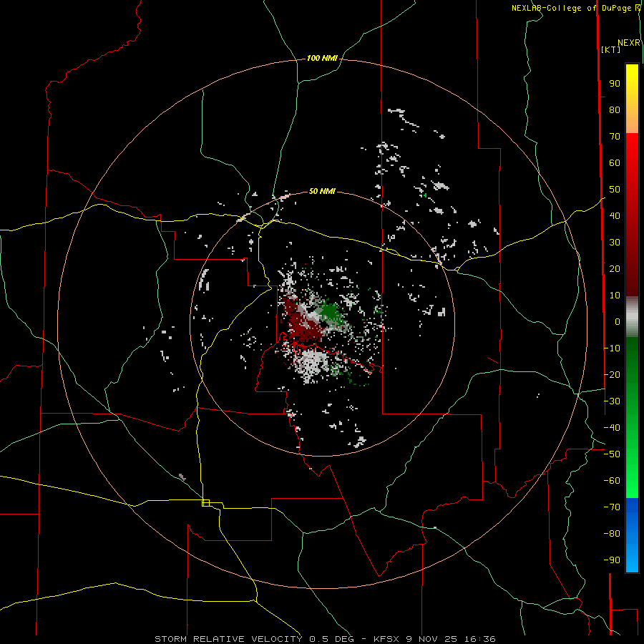
Task: Click the KT units label above color scale
Action: (x=611, y=49)
